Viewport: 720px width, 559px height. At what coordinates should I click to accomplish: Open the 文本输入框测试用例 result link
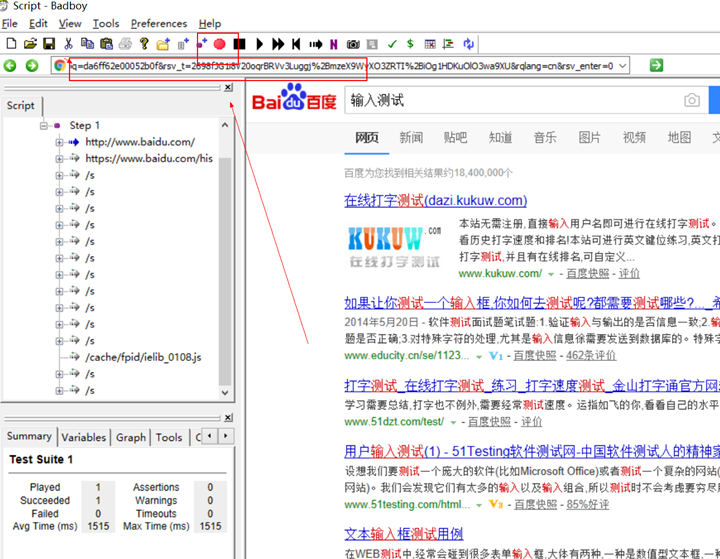(x=404, y=534)
